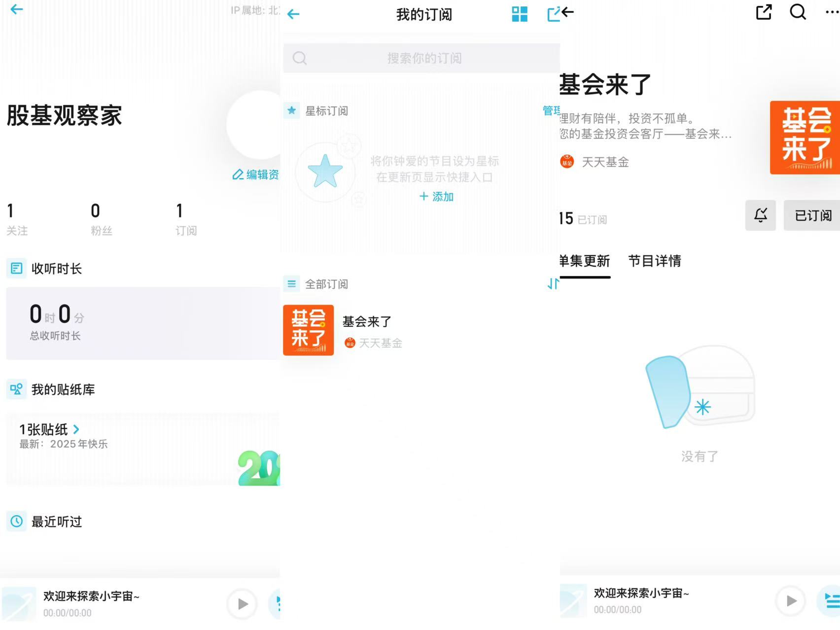
Task: Open the 粉丝 followers count
Action: pos(101,219)
